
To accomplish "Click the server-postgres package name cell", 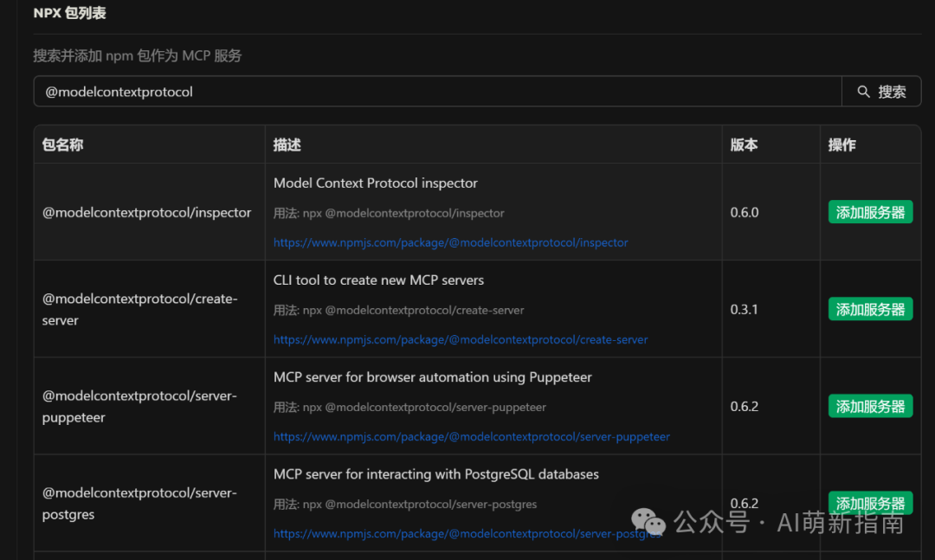I will click(x=139, y=503).
